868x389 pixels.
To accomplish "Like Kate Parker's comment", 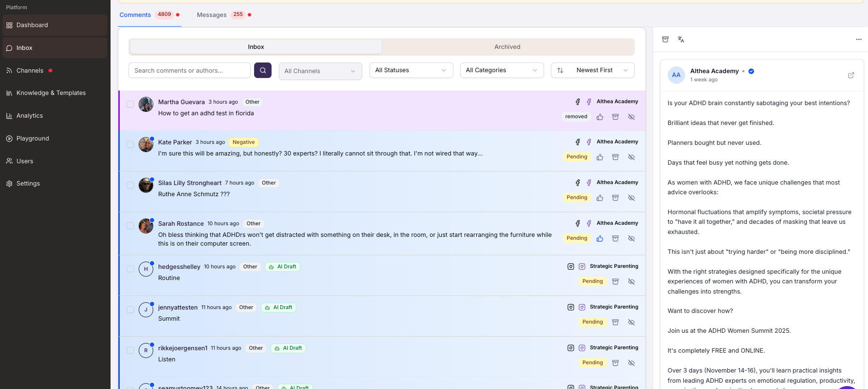I will tap(600, 157).
